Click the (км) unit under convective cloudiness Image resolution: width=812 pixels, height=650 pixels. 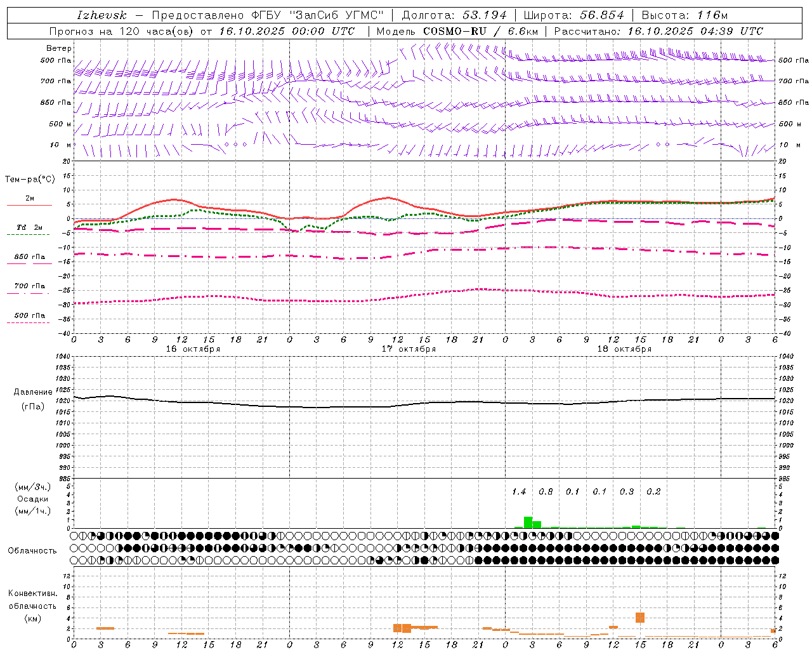32,618
